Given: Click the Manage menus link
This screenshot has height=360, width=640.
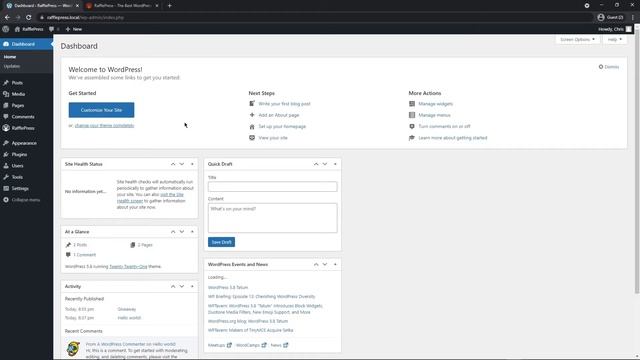Looking at the screenshot, I should click(434, 115).
